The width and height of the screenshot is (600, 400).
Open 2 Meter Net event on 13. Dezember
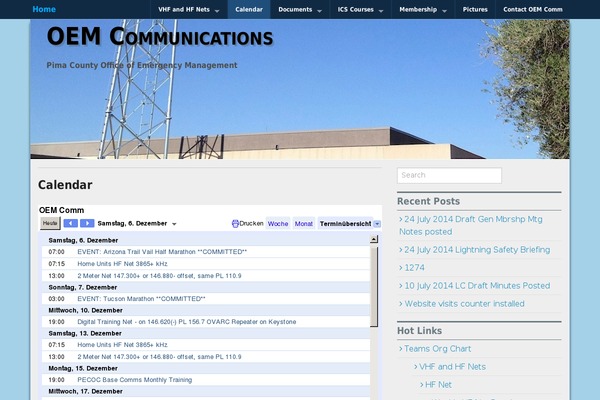click(x=159, y=357)
